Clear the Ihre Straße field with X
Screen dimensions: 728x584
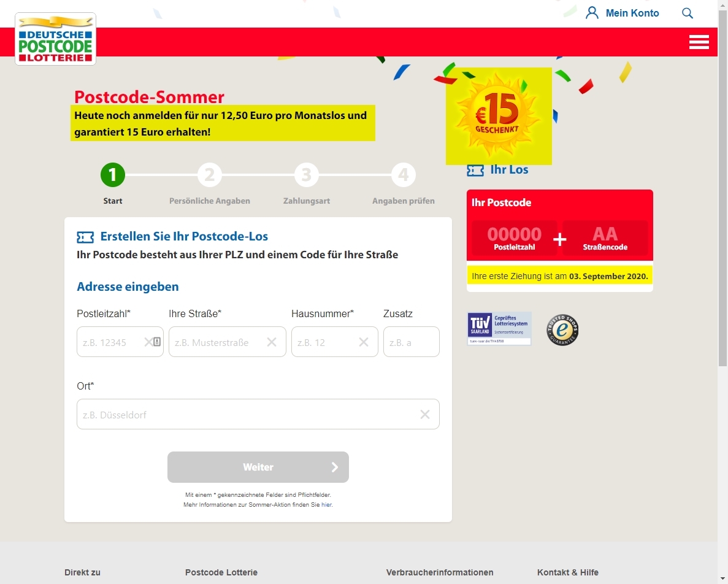272,342
